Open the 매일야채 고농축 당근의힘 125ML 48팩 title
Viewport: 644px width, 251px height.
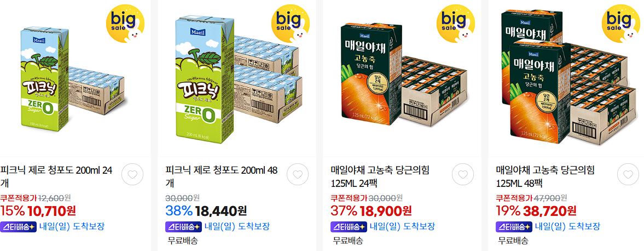coord(546,176)
